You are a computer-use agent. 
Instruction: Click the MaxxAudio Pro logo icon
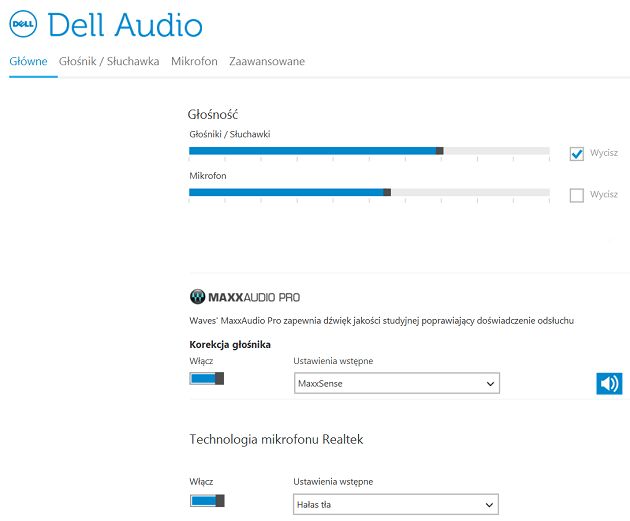point(197,297)
